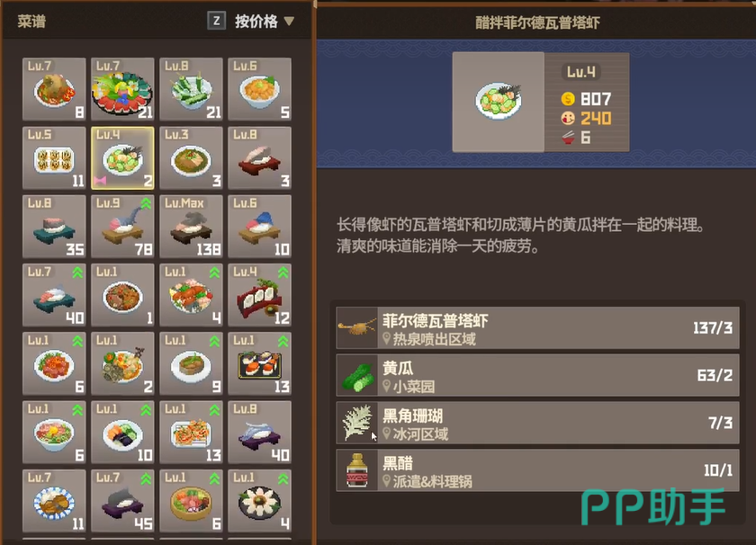Image resolution: width=756 pixels, height=545 pixels.
Task: Click the 黑角珊瑚 coral ingredient icon
Action: 356,423
